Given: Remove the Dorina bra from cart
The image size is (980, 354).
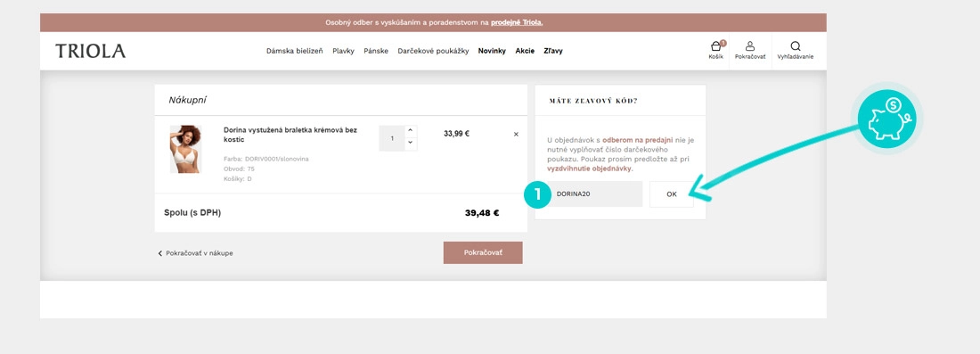Looking at the screenshot, I should click(516, 134).
